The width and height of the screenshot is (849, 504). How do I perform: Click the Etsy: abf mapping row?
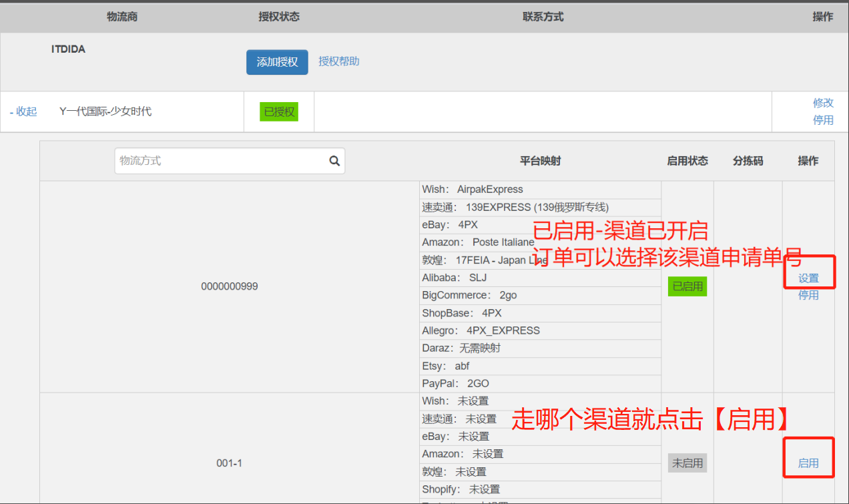(540, 366)
